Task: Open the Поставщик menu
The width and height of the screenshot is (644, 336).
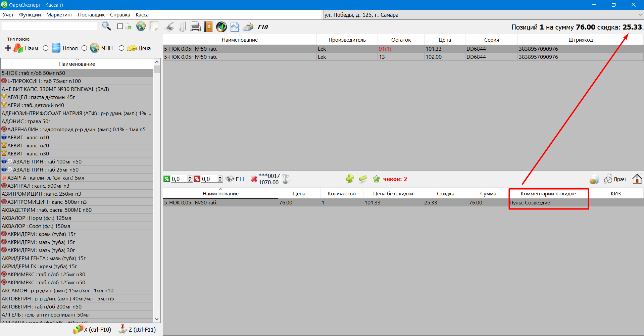Action: (x=91, y=15)
